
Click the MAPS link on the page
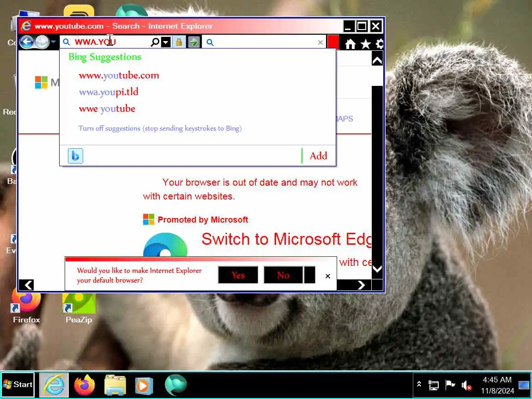(x=345, y=119)
